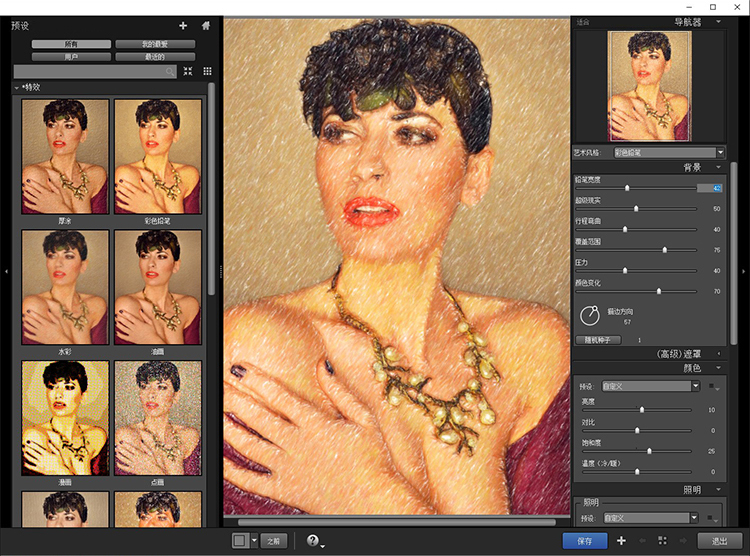Image resolution: width=750 pixels, height=556 pixels.
Task: Click the presets list vertical scrollbar
Action: (x=211, y=189)
